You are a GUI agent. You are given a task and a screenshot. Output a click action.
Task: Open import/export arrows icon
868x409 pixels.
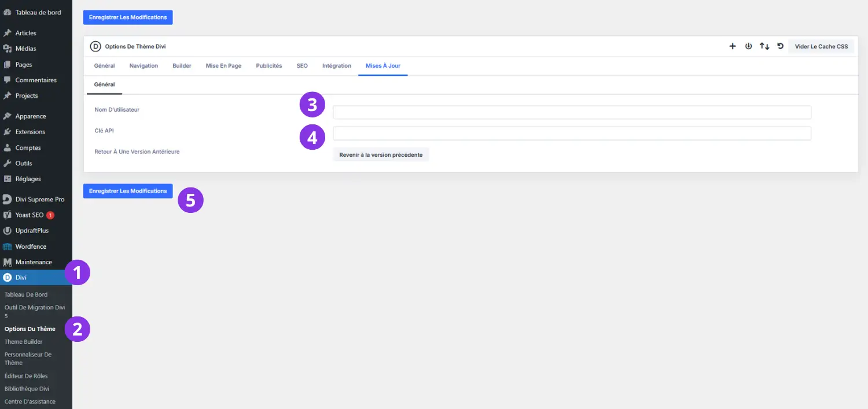(x=764, y=46)
